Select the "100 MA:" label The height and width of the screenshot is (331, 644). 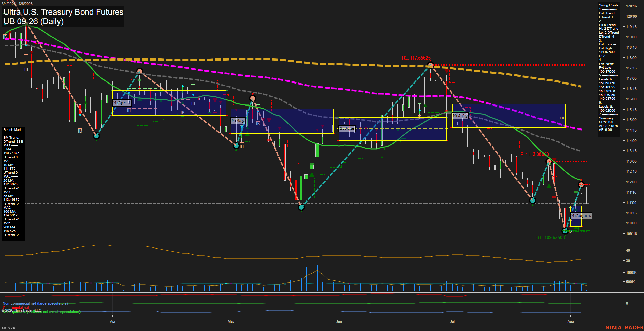pyautogui.click(x=10, y=212)
